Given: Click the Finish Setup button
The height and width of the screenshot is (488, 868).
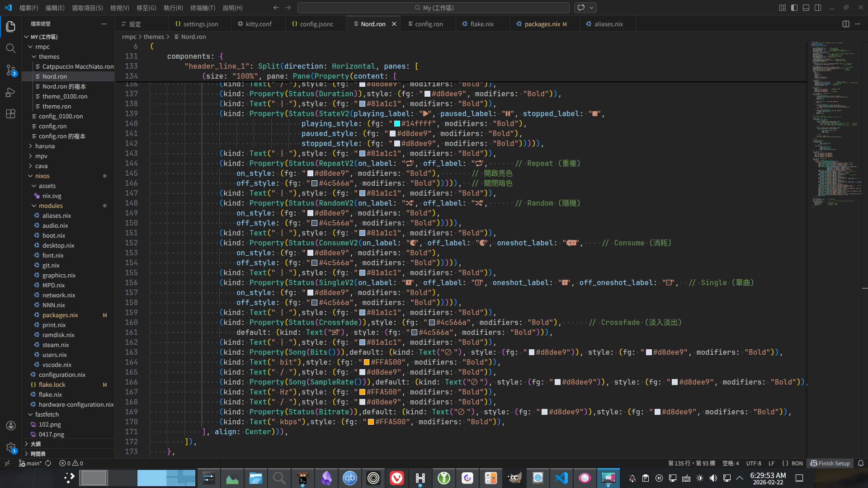Looking at the screenshot, I should tap(830, 463).
